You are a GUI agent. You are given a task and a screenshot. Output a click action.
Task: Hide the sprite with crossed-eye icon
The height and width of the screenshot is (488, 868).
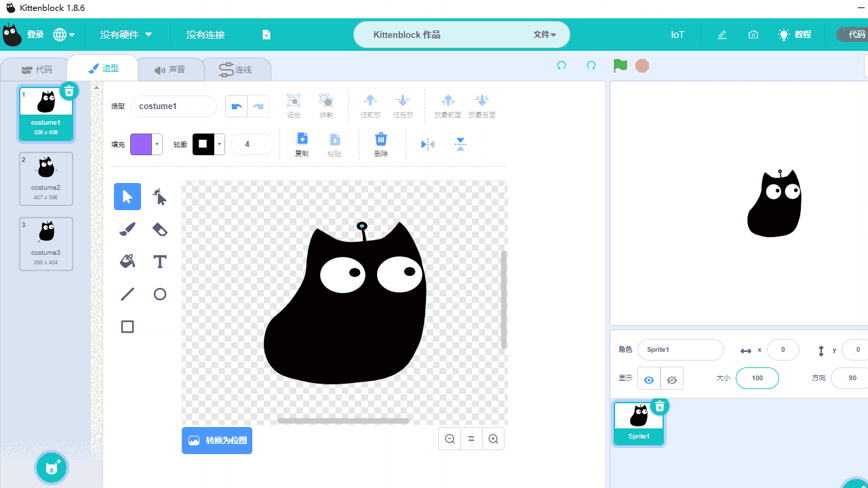coord(672,380)
